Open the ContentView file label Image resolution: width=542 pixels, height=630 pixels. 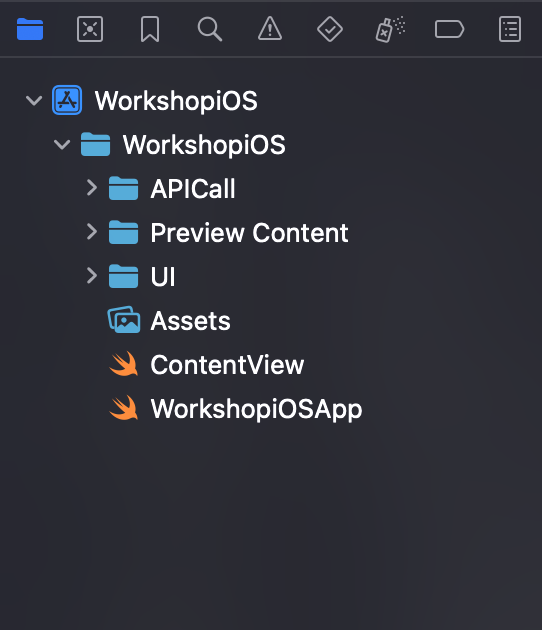227,365
